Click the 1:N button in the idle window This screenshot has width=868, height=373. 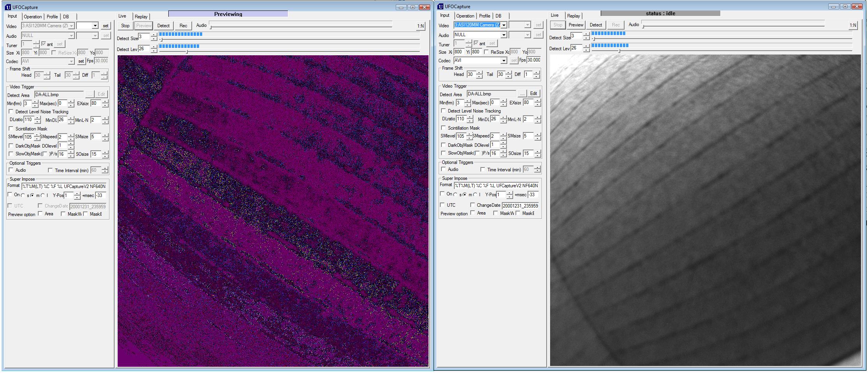853,25
